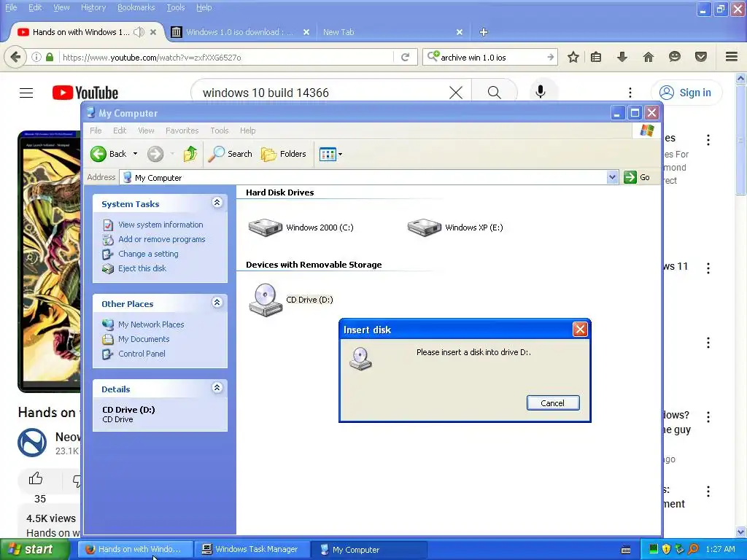
Task: Open Firefox downloads arrow
Action: click(x=622, y=57)
